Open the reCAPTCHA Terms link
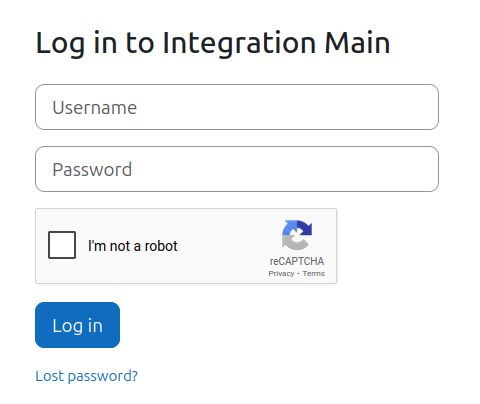 [314, 273]
